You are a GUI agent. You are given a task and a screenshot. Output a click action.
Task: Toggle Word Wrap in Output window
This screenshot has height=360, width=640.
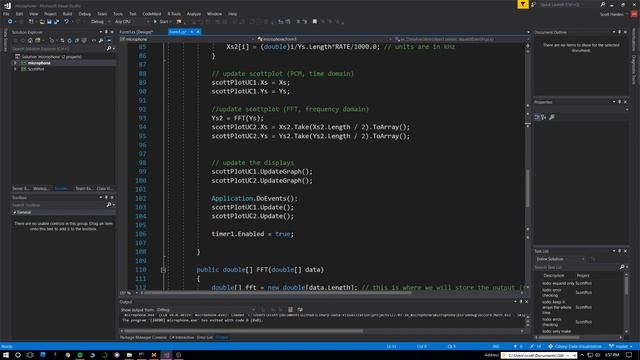[x=300, y=310]
